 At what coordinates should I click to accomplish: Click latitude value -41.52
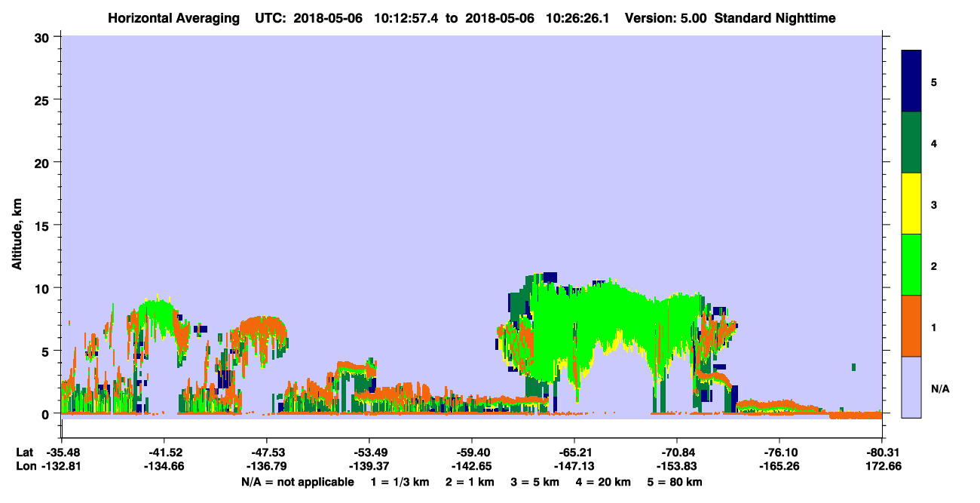coord(164,452)
